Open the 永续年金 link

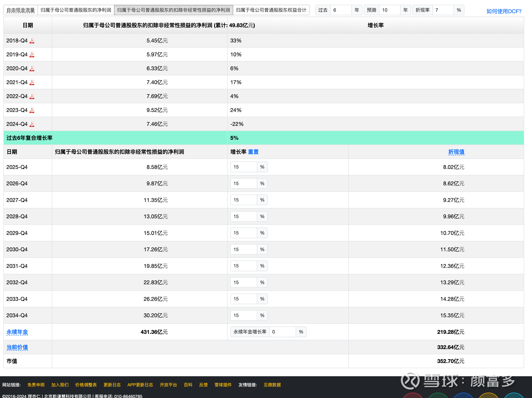coord(17,332)
